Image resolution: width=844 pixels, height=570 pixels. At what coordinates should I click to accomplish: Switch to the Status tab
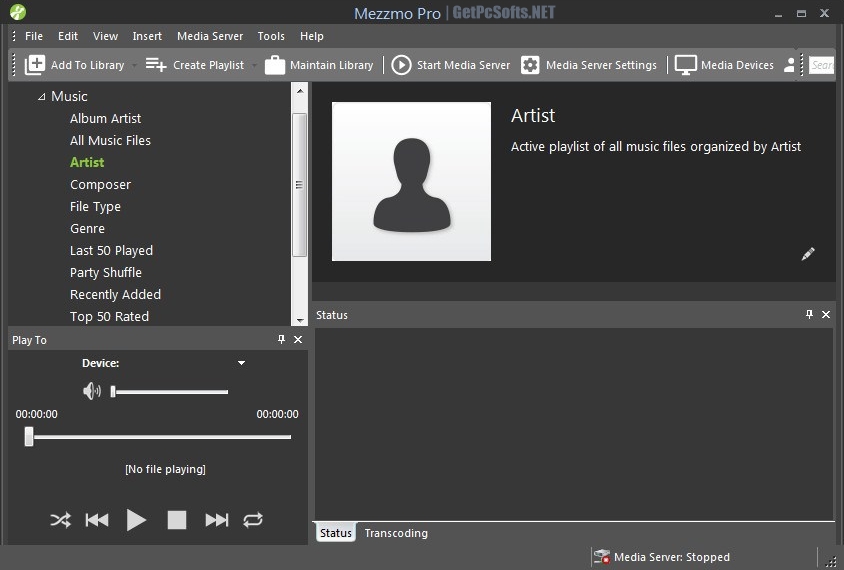click(335, 533)
